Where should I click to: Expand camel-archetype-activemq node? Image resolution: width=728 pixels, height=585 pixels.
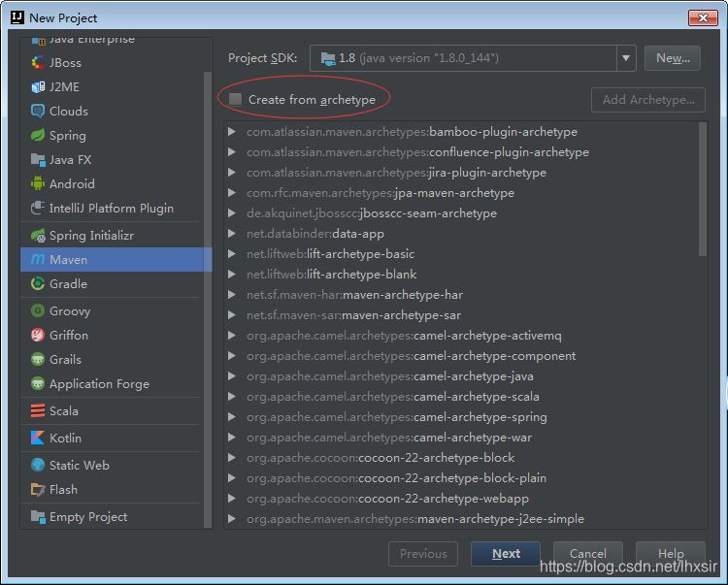pos(232,336)
